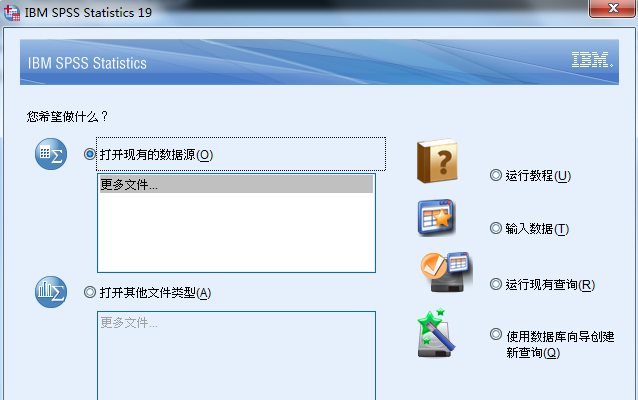Screen dimensions: 638x400
Task: Click the database wizard wand icon
Action: coord(436,333)
